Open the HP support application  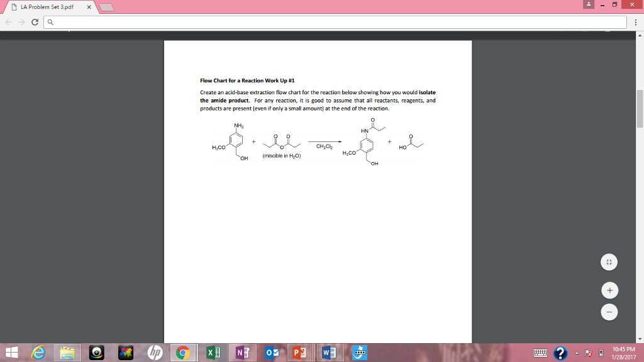coord(154,353)
